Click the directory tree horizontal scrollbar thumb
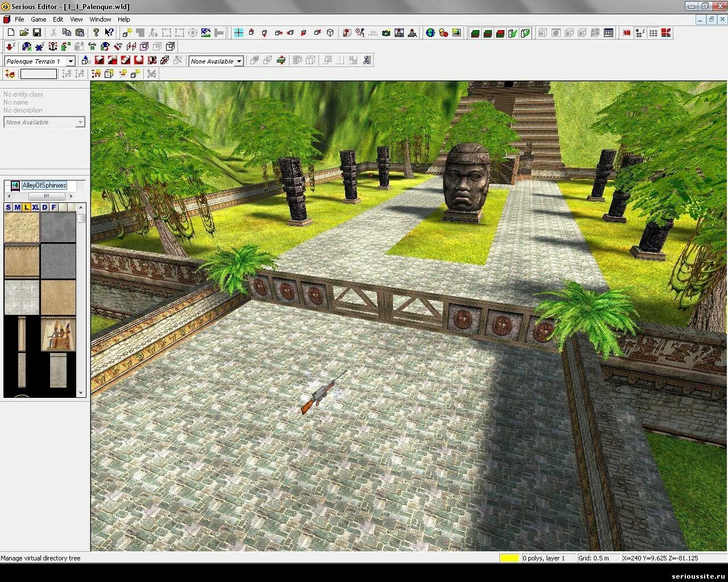 click(x=47, y=196)
